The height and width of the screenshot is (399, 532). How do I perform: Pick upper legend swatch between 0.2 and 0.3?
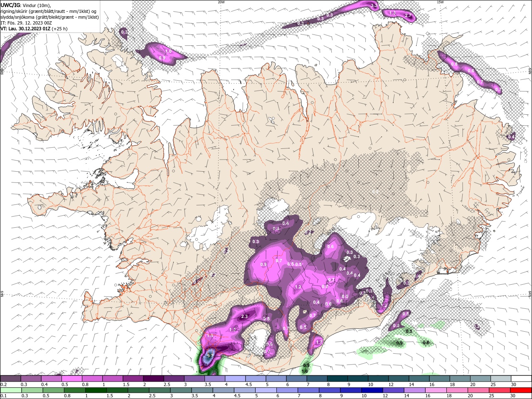[10, 379]
